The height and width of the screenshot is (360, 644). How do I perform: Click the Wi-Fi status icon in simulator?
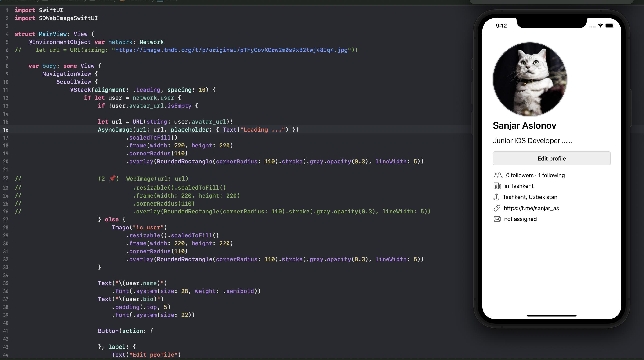(600, 26)
